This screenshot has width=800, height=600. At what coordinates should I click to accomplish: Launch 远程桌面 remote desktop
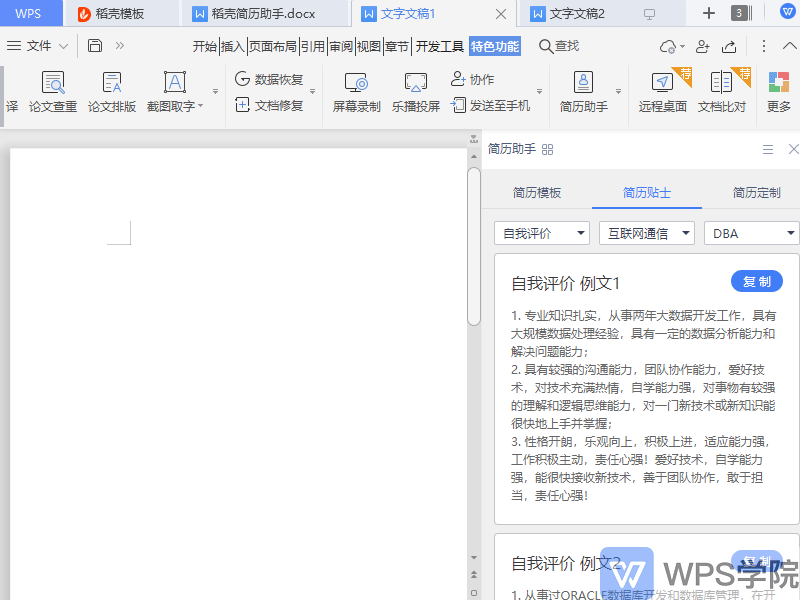pyautogui.click(x=663, y=92)
